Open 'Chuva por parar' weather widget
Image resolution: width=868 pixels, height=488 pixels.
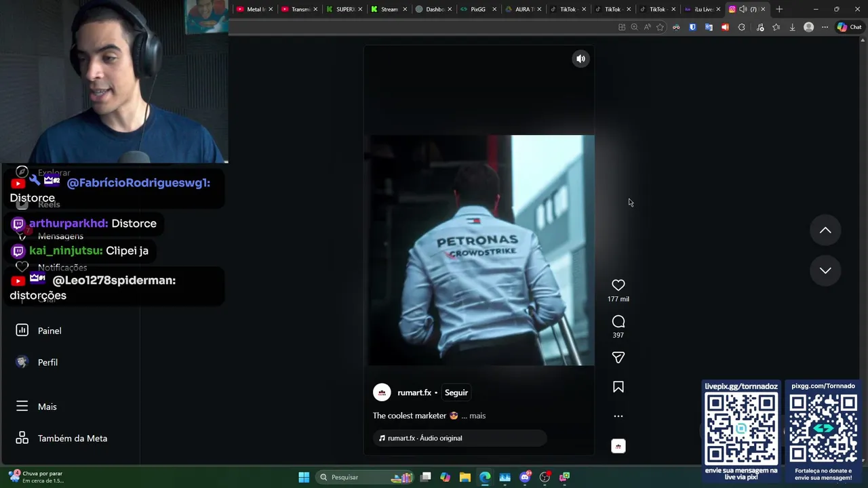tap(36, 477)
